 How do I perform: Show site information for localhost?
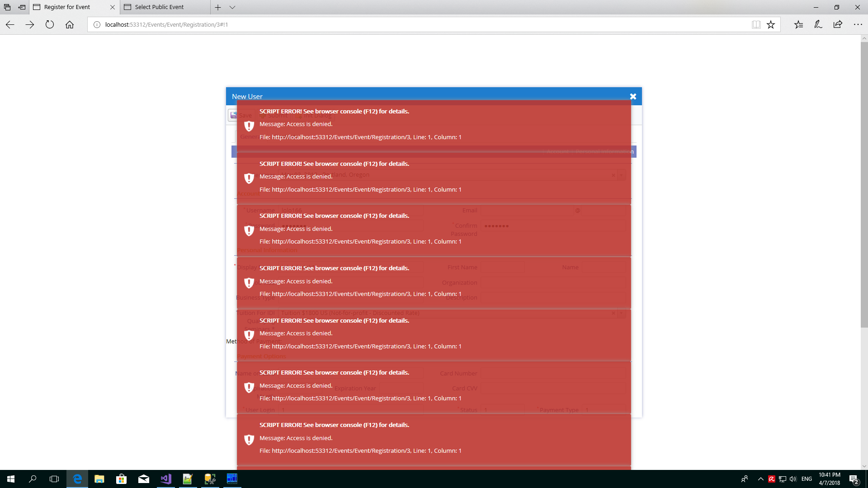[x=97, y=25]
